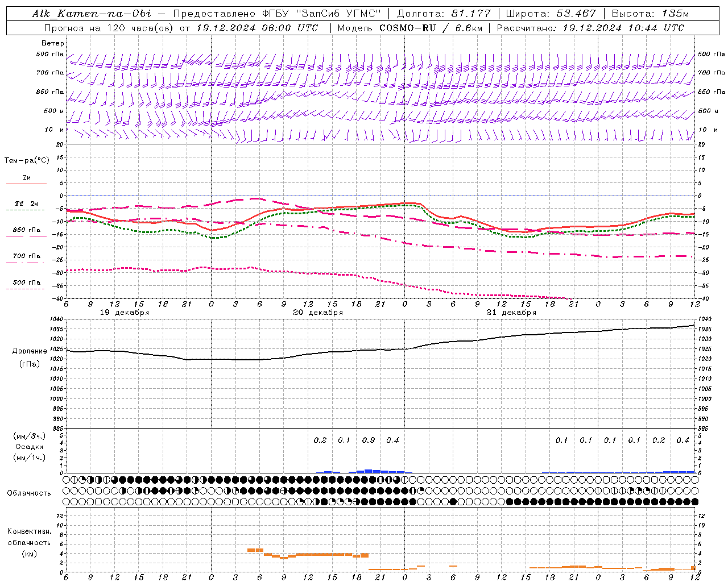728x582 pixels.
Task: Click the 20 декабря date label
Action: 318,313
